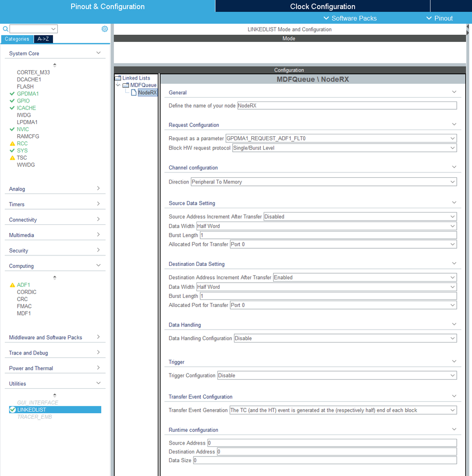
Task: Click the Source Address runtime field
Action: click(x=332, y=443)
